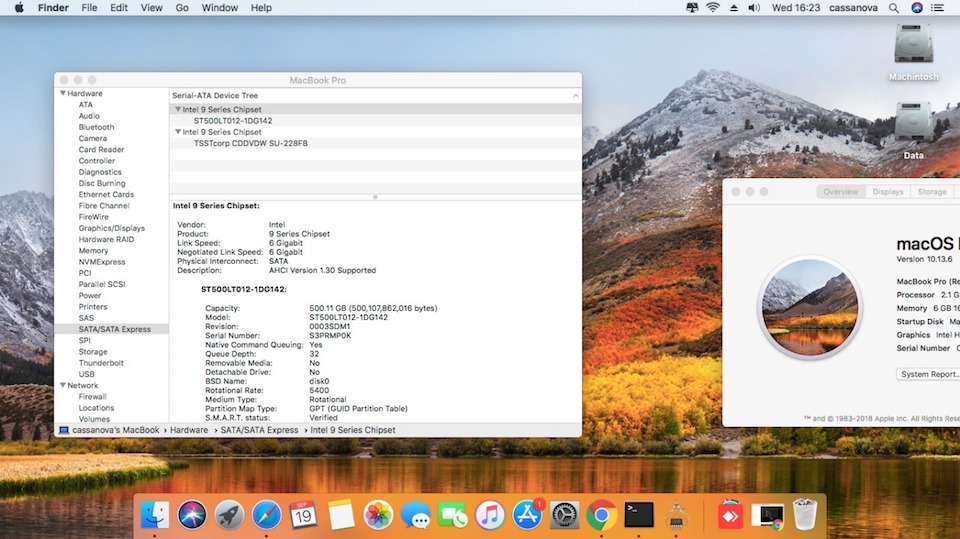Screen dimensions: 960x539
Task: Launch Safari from the Dock
Action: pos(266,515)
